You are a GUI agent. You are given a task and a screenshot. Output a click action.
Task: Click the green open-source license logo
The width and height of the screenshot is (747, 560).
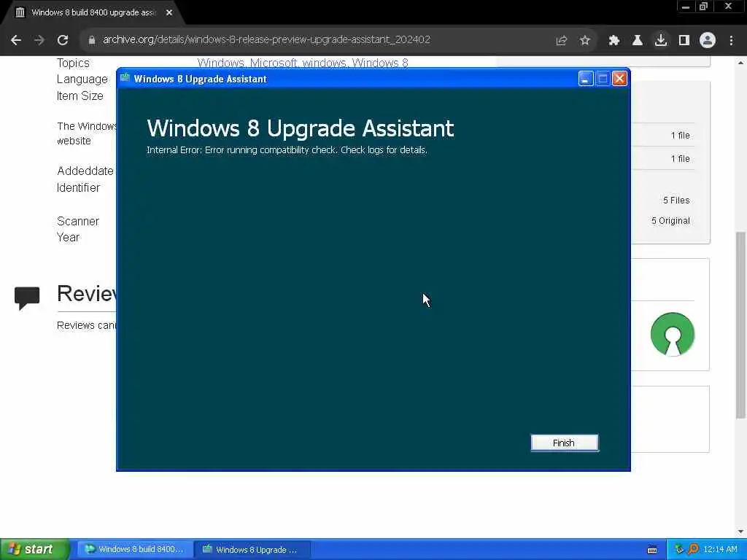(672, 334)
